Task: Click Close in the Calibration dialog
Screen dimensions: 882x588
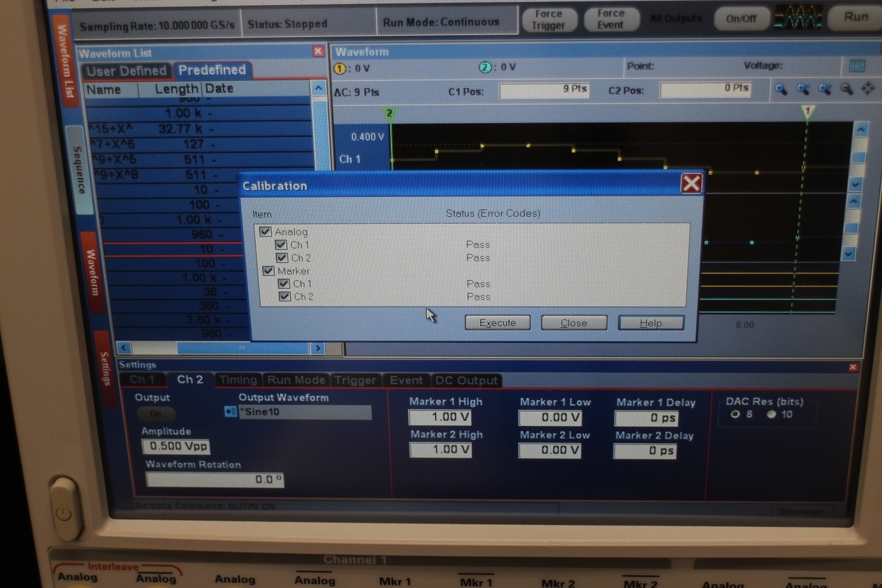Action: (574, 323)
